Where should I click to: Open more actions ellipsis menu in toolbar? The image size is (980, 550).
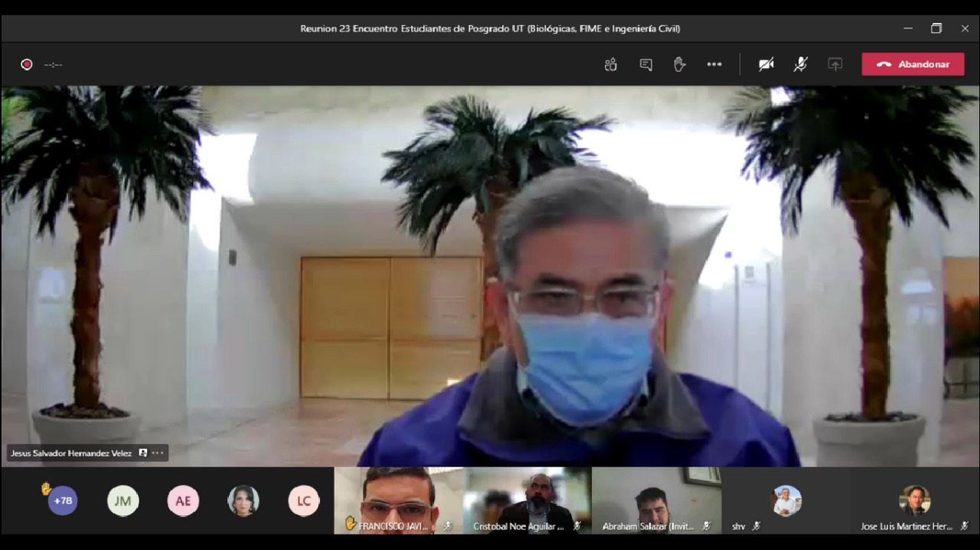[x=714, y=65]
